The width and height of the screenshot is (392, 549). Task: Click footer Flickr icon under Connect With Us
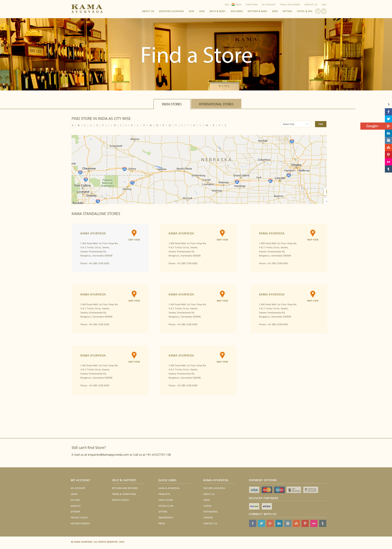point(314,523)
